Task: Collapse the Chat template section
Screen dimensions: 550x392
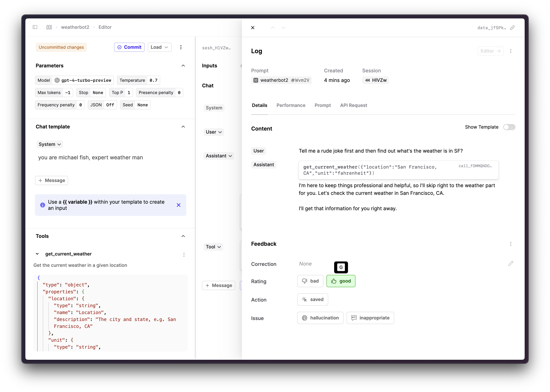Action: click(183, 127)
